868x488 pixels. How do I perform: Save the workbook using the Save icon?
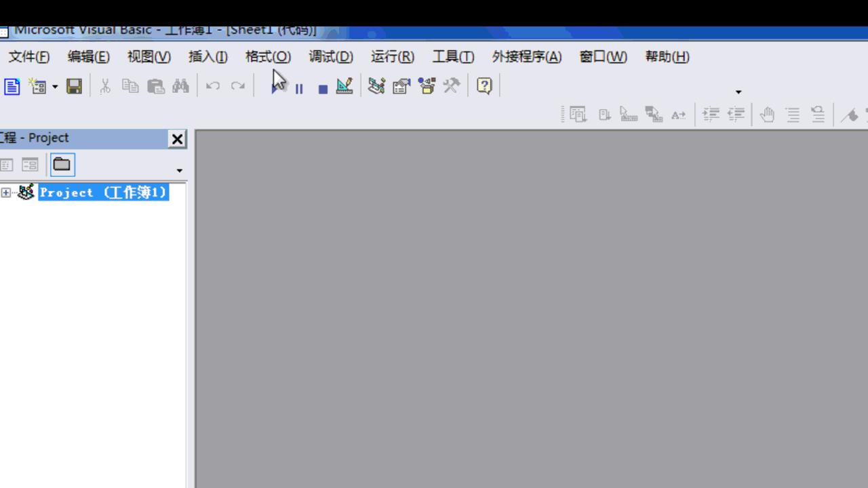(75, 86)
